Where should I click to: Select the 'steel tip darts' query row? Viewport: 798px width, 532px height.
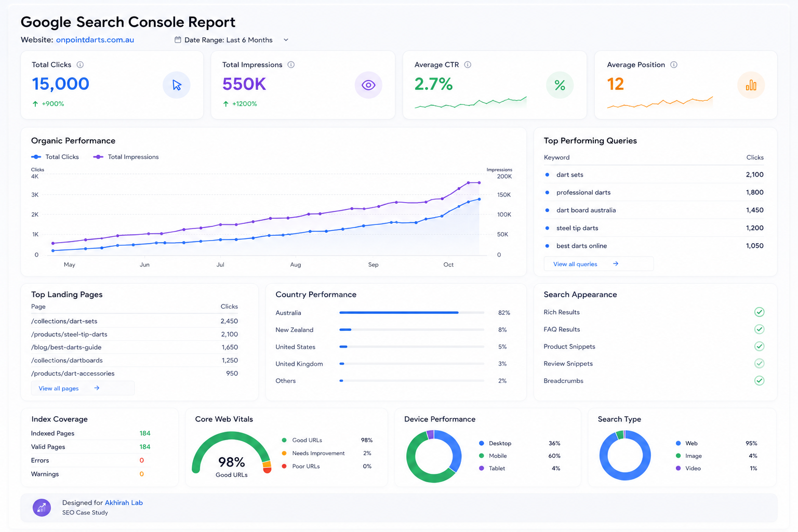click(654, 228)
